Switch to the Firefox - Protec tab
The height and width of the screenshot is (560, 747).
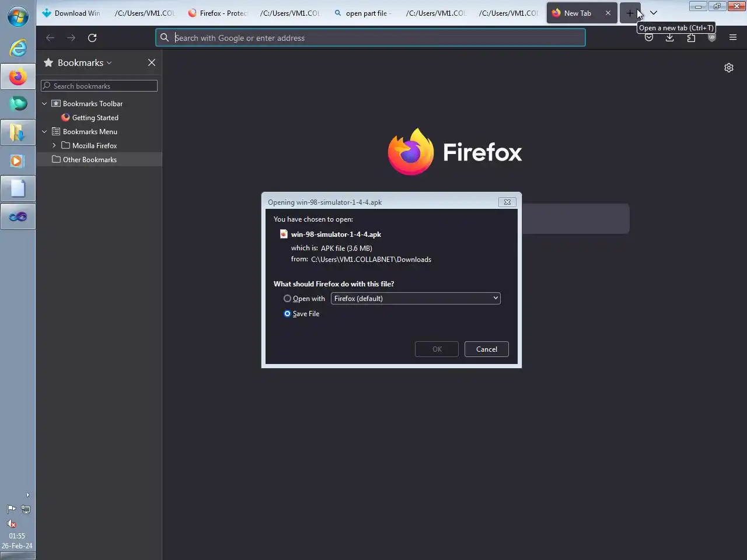(218, 13)
